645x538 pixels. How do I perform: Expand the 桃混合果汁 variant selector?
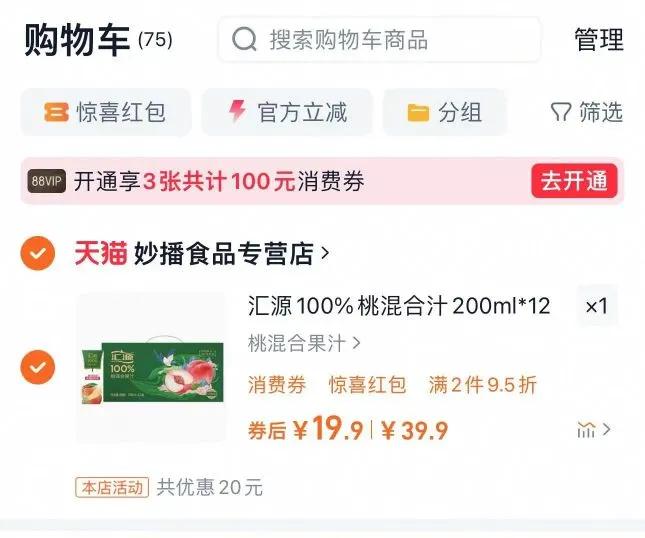[304, 343]
